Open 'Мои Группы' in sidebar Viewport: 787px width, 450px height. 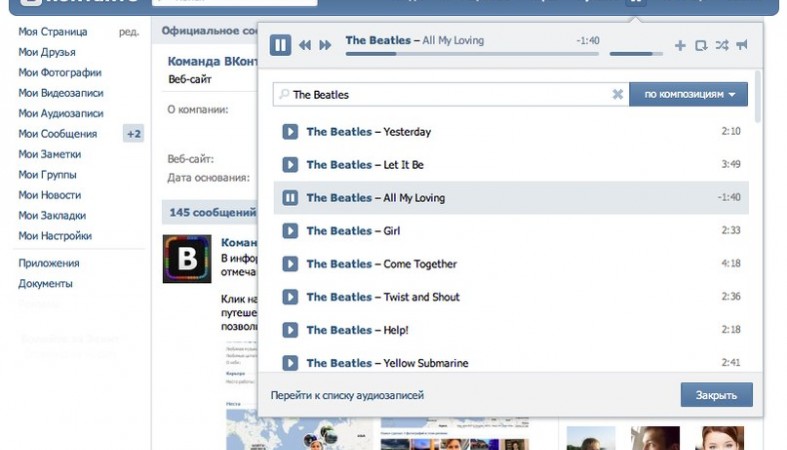(47, 175)
